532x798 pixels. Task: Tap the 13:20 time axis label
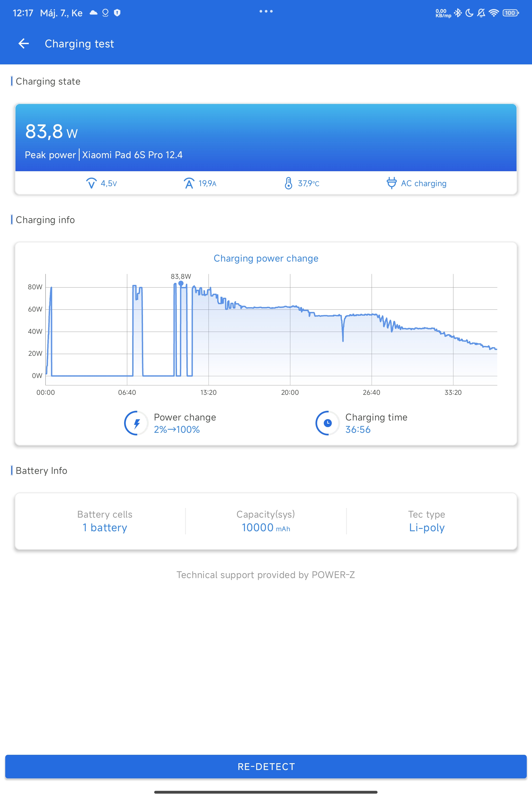208,392
